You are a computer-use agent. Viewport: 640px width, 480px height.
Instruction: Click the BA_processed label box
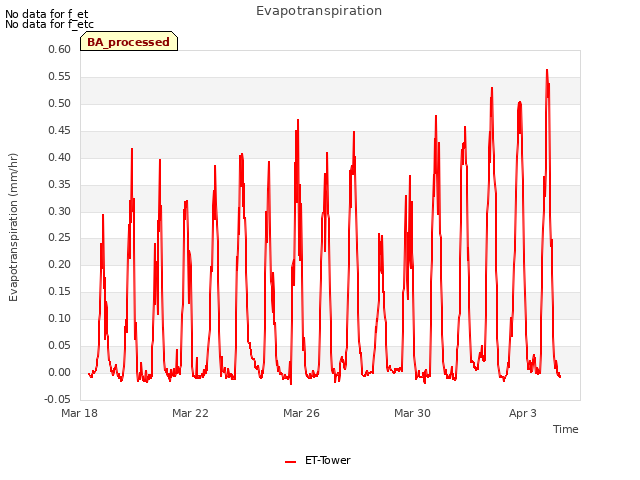pyautogui.click(x=129, y=41)
